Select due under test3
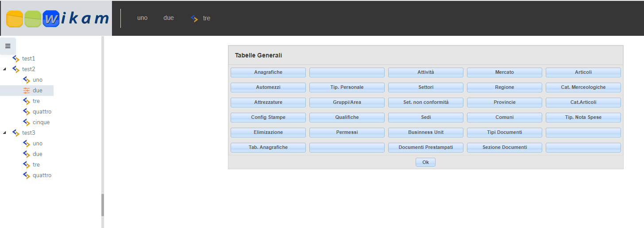The width and height of the screenshot is (644, 228). tap(38, 154)
